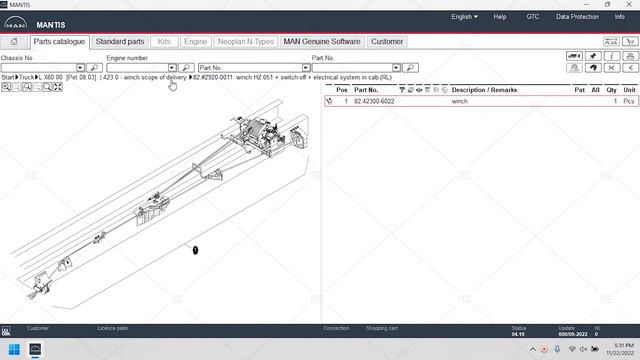Click 'winch' description cell
Image resolution: width=640 pixels, height=360 pixels.
click(460, 101)
